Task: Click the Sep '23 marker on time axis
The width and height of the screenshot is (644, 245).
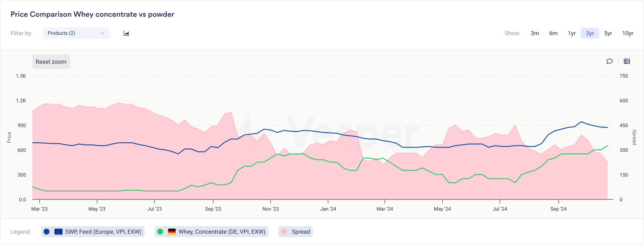Action: 213,209
